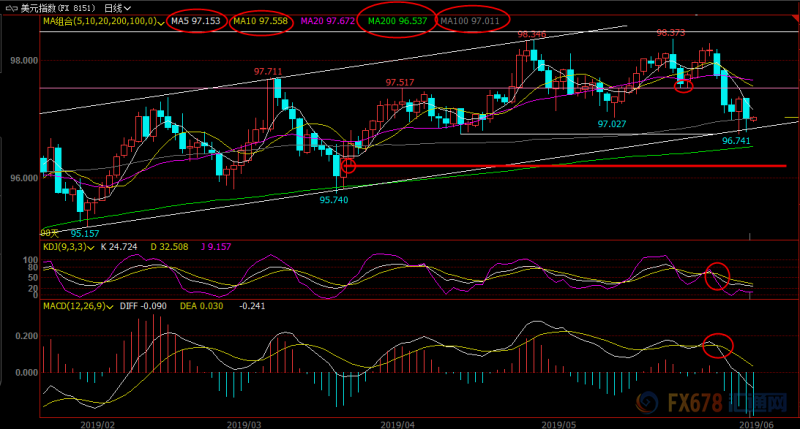Click the 98.000 price axis label
Viewport: 800px width, 429px height.
[24, 61]
